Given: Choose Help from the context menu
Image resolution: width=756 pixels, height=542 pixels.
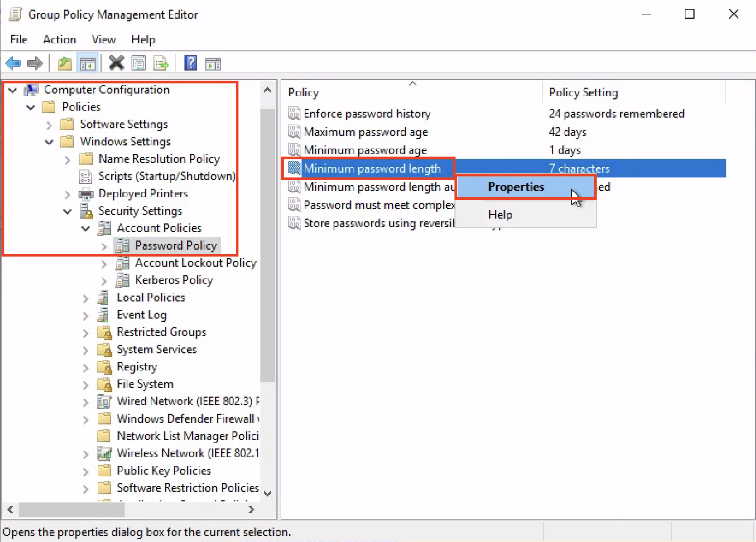Looking at the screenshot, I should [525, 215].
